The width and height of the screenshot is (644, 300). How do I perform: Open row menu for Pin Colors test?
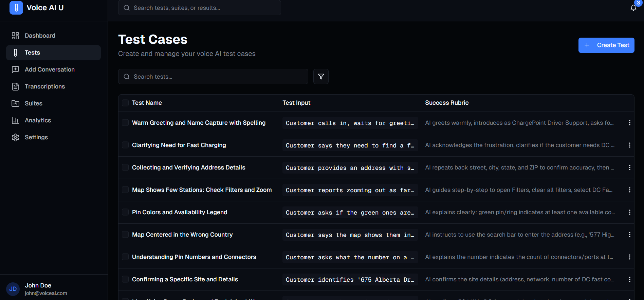point(629,212)
